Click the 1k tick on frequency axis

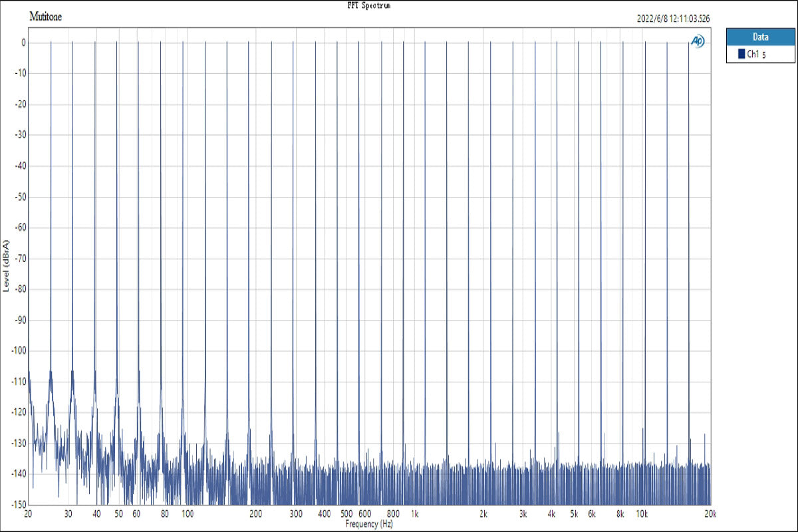pos(414,514)
